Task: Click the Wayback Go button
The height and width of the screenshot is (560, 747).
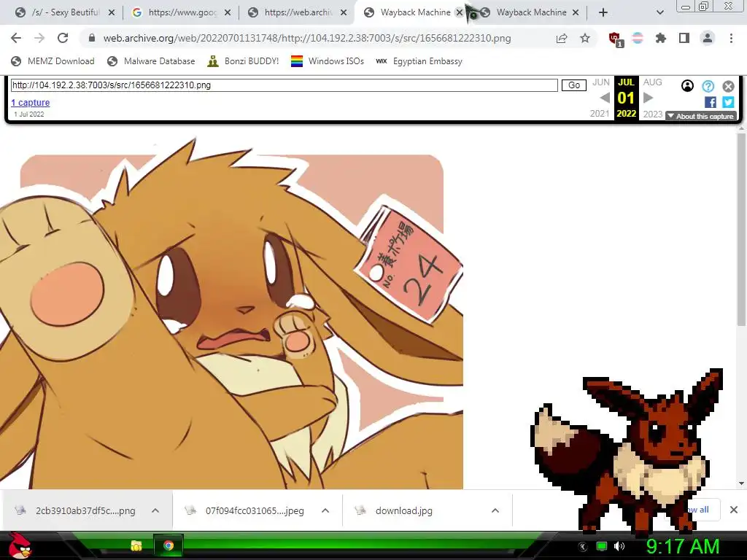Action: click(574, 85)
